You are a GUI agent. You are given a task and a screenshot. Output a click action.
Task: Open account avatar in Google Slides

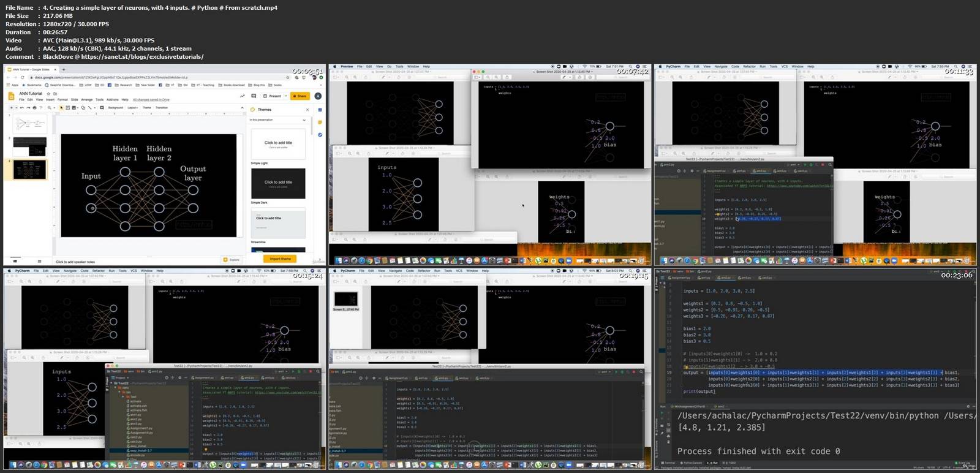tap(318, 96)
